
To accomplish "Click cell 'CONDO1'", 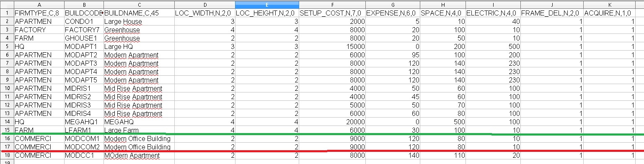I will (83, 21).
